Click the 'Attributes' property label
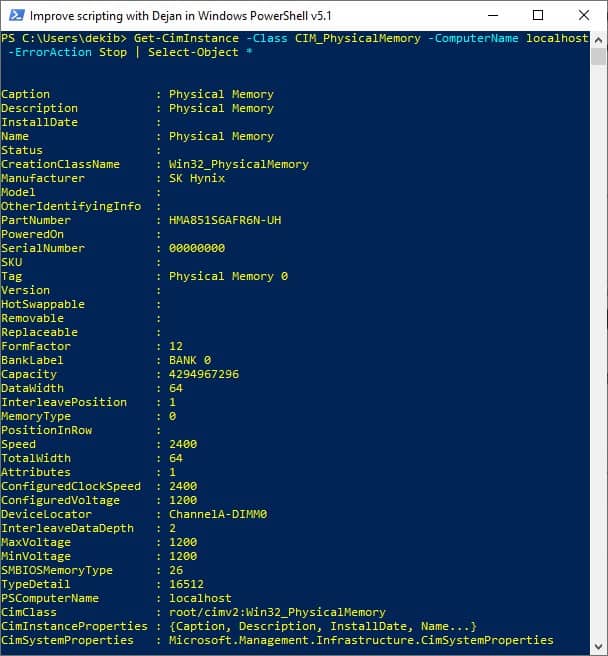This screenshot has width=608, height=656. (x=36, y=472)
